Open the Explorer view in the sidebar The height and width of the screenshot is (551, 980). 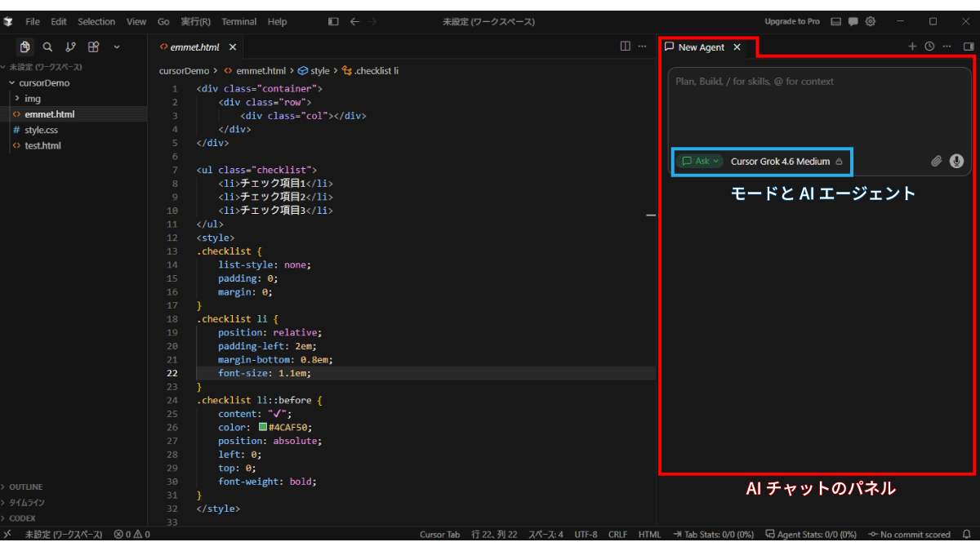[x=25, y=47]
